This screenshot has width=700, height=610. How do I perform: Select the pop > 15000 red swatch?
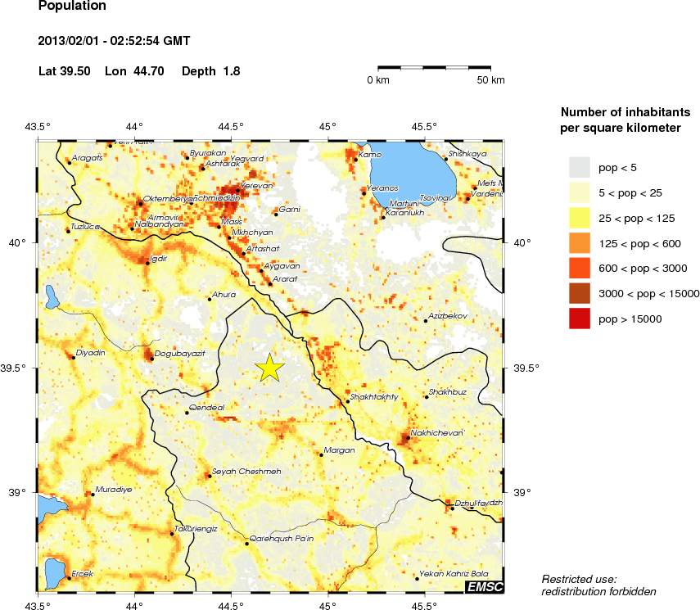pyautogui.click(x=580, y=319)
